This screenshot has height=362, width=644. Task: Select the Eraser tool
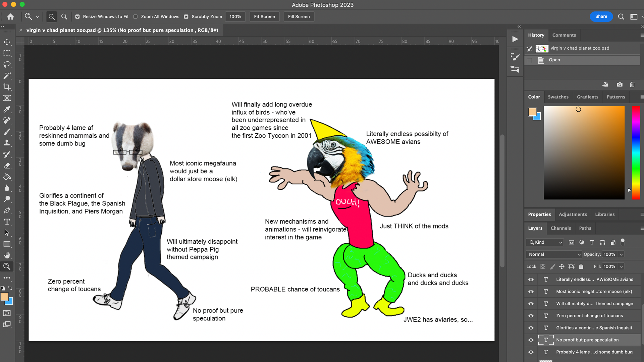point(7,166)
